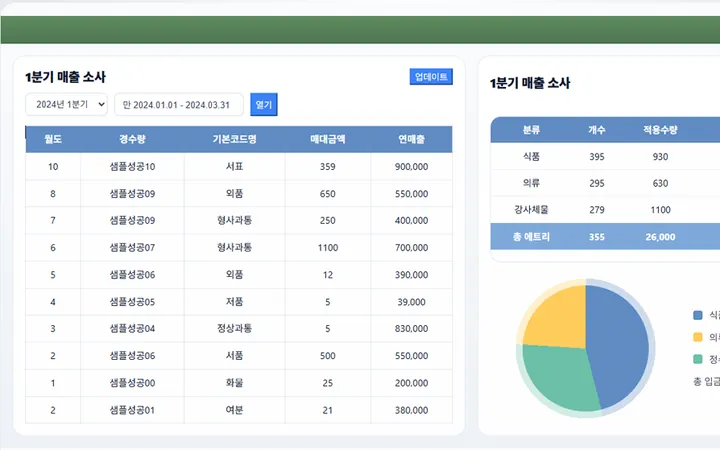
Task: Click the 화물 cell
Action: tap(234, 383)
